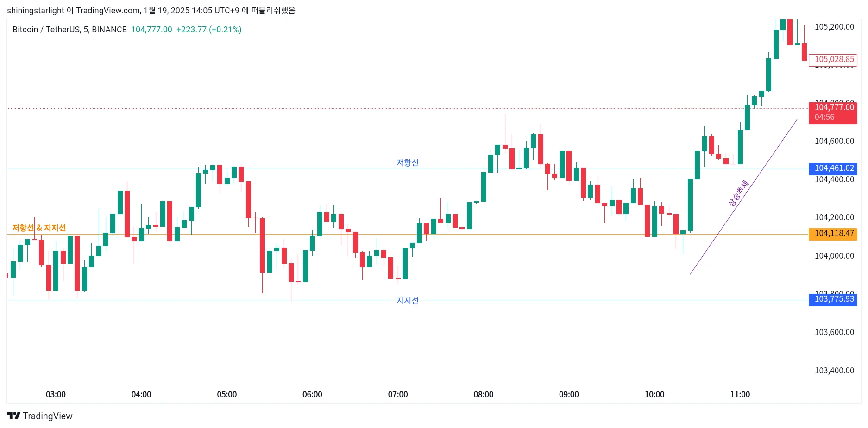Click the outlined 105,028.85 price label
This screenshot has height=428, width=868.
click(833, 60)
